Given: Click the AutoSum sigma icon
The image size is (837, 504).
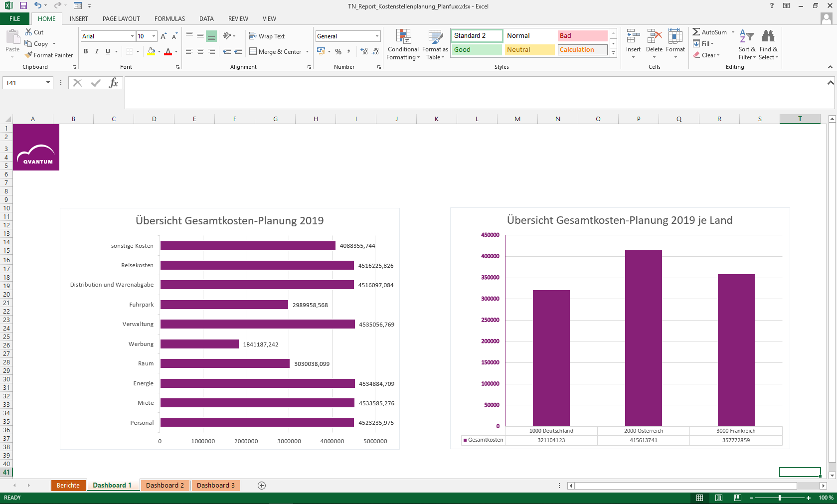Looking at the screenshot, I should point(696,32).
